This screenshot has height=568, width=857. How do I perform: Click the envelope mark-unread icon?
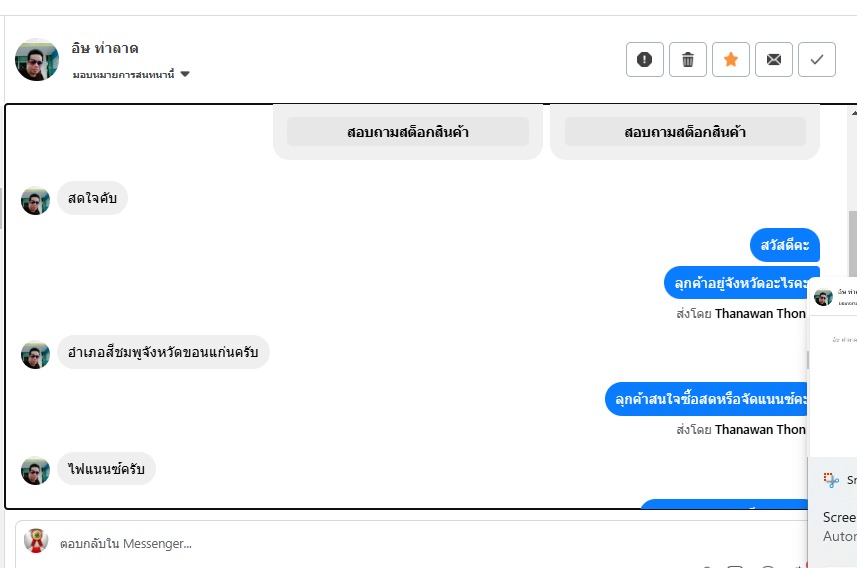(x=774, y=60)
